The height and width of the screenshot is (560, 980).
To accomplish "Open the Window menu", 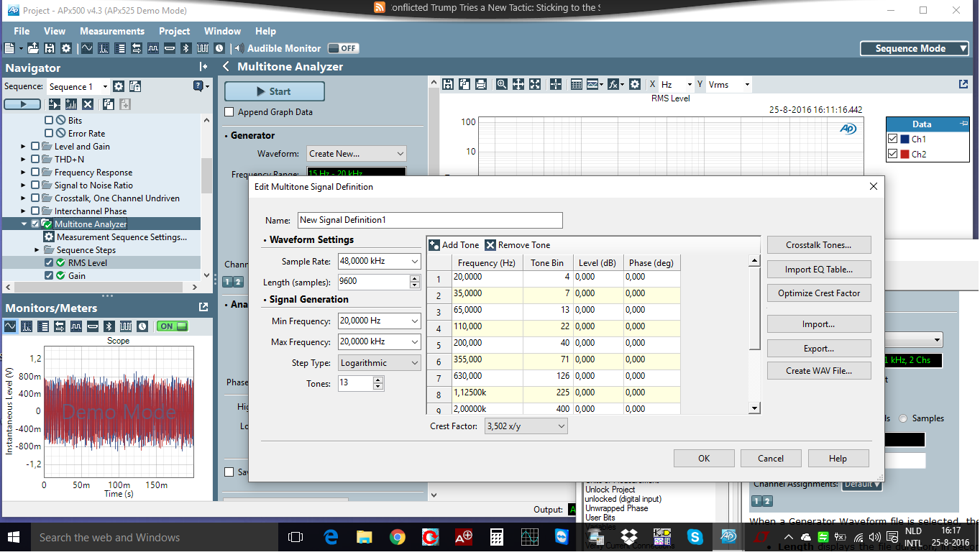I will click(223, 31).
